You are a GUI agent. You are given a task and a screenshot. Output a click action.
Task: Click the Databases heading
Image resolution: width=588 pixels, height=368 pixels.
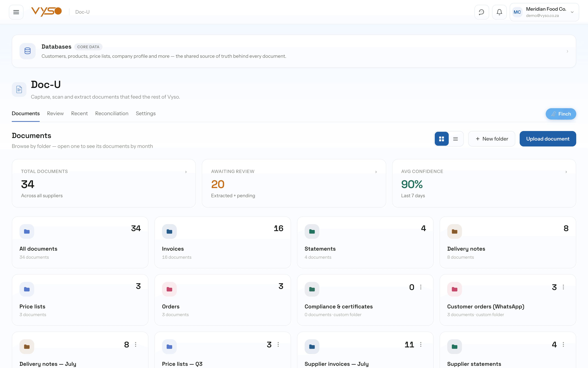pos(56,47)
